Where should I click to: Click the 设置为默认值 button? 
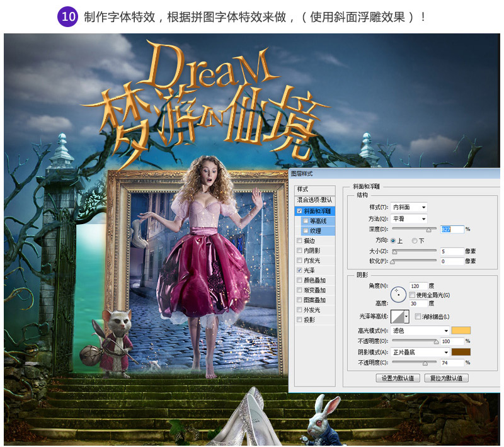(x=398, y=378)
